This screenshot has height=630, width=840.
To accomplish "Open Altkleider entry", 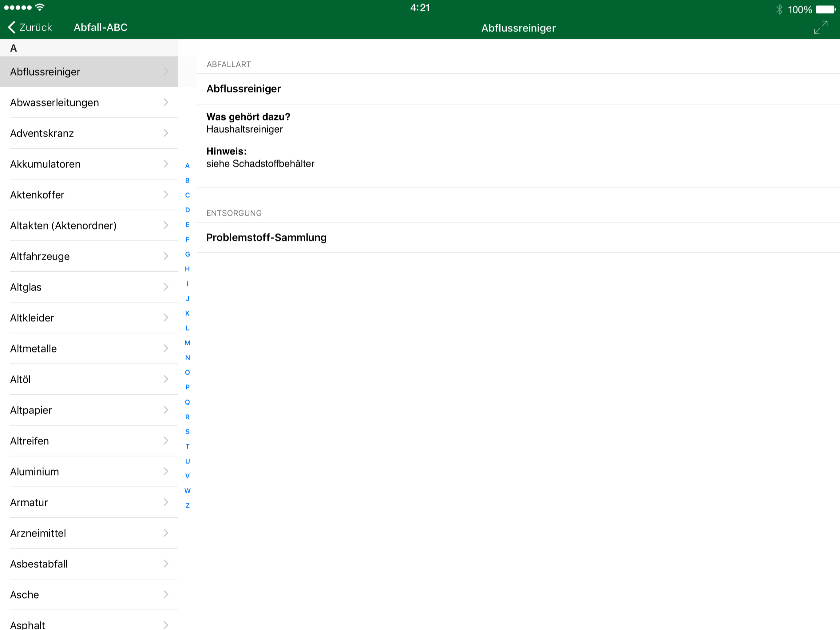I will coord(89,318).
